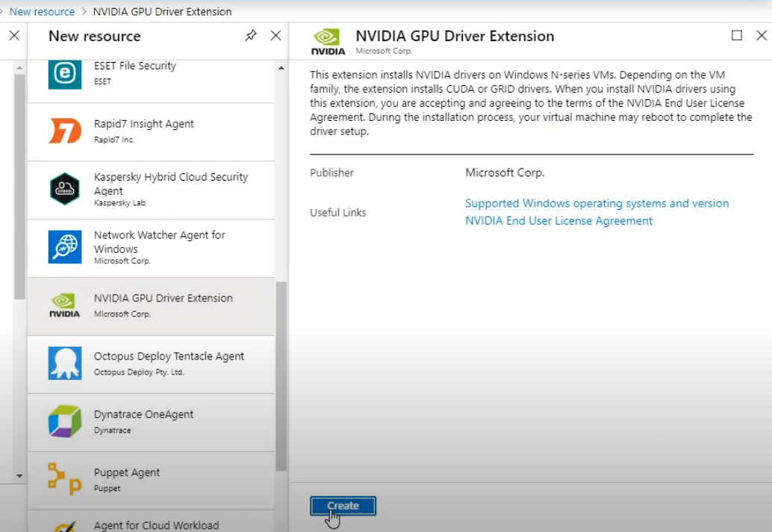The width and height of the screenshot is (772, 532).
Task: Click Microsoft Corp. publisher value
Action: click(x=505, y=173)
